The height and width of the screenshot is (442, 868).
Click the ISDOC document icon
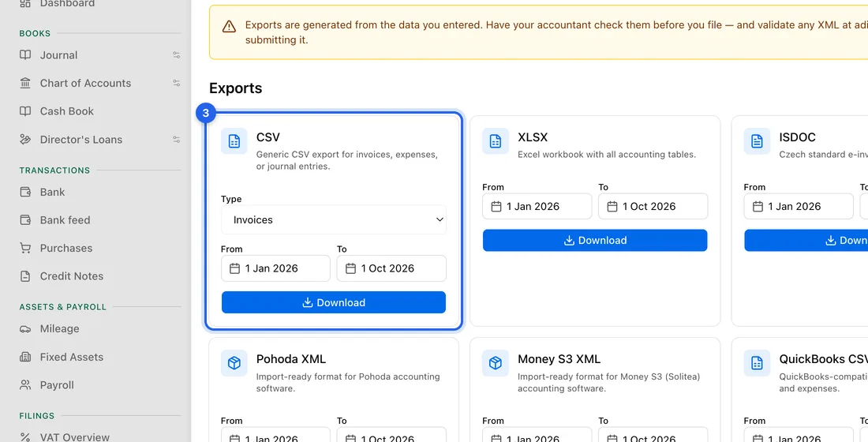click(757, 141)
